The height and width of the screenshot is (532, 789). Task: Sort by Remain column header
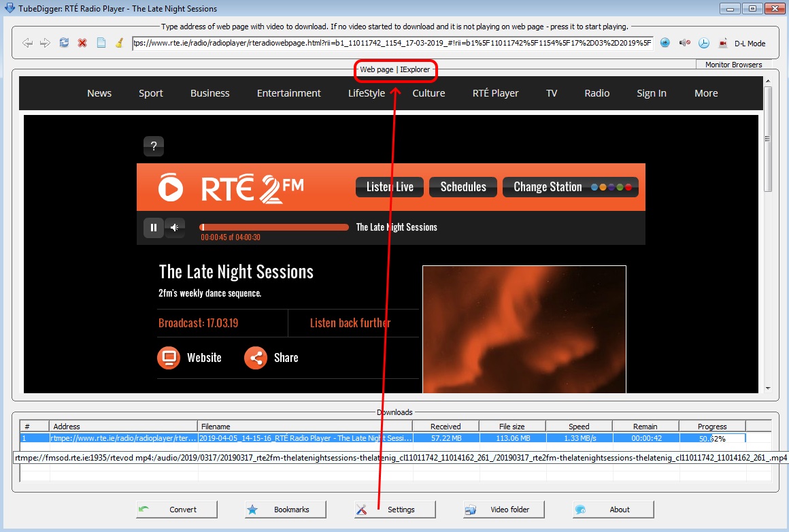tap(645, 426)
